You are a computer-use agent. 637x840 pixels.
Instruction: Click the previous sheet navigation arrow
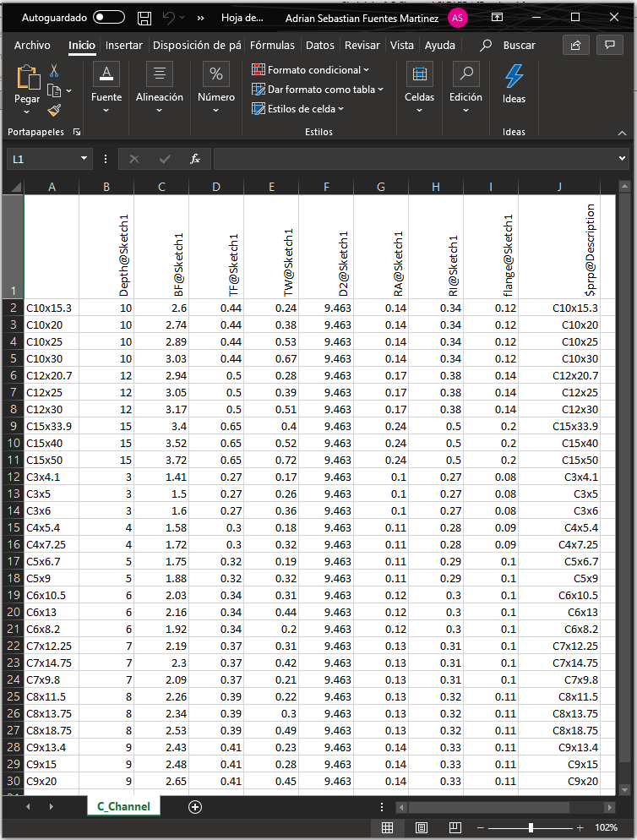[x=28, y=806]
